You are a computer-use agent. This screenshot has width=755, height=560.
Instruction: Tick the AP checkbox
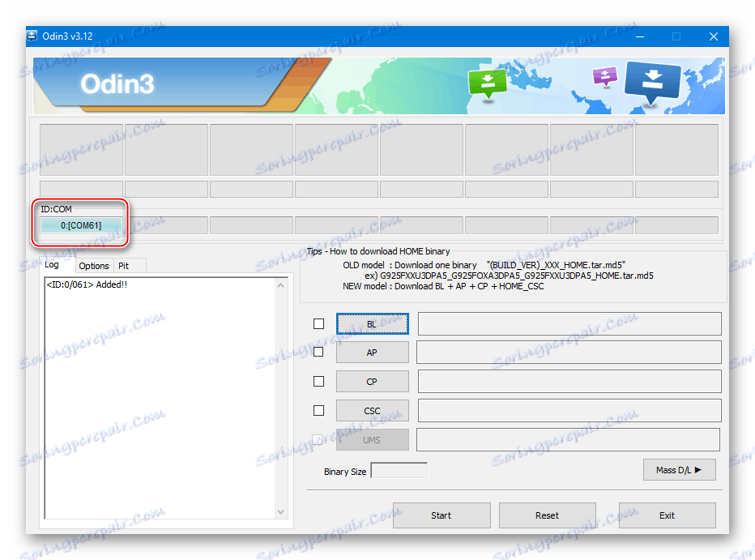pyautogui.click(x=318, y=352)
